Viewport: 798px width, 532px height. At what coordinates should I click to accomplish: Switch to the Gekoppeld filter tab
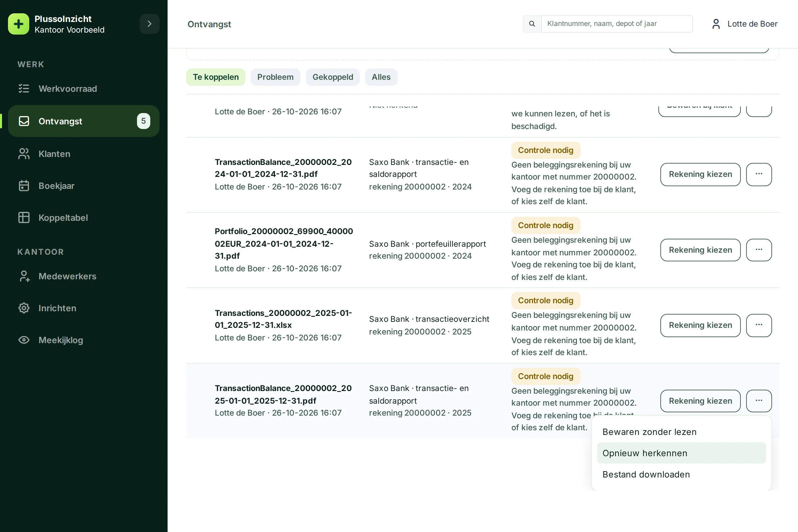332,77
